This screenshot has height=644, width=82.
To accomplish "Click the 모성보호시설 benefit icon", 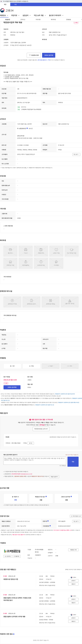I will coord(41,263).
